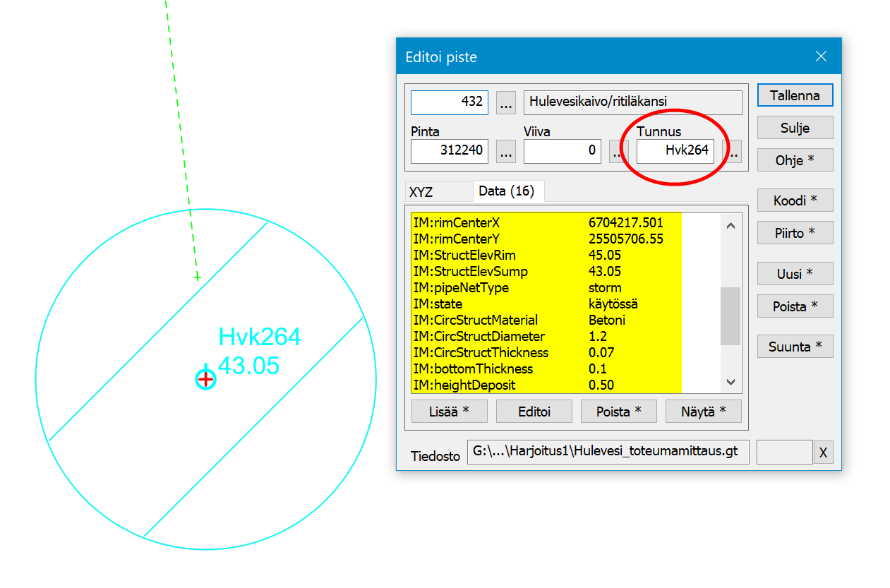This screenshot has width=890, height=588.
Task: Select the Data (16) tab
Action: (507, 191)
